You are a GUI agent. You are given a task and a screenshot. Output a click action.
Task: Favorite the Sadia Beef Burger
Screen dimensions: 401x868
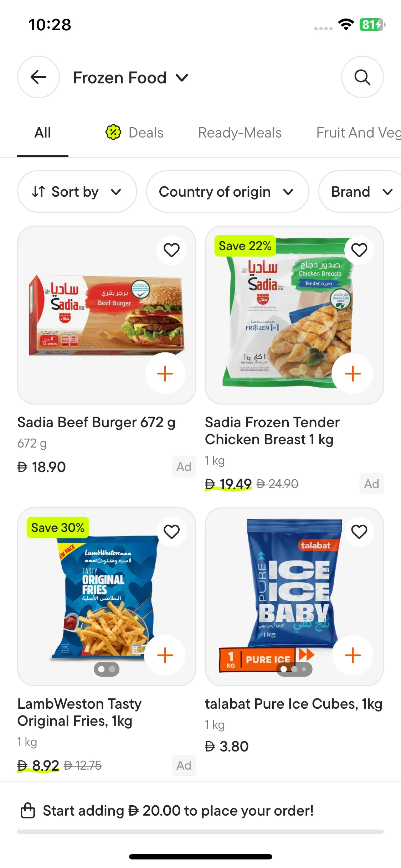pos(171,250)
